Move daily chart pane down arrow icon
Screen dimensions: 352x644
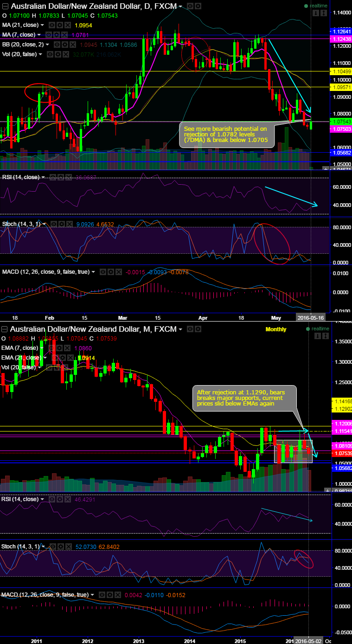tap(316, 13)
